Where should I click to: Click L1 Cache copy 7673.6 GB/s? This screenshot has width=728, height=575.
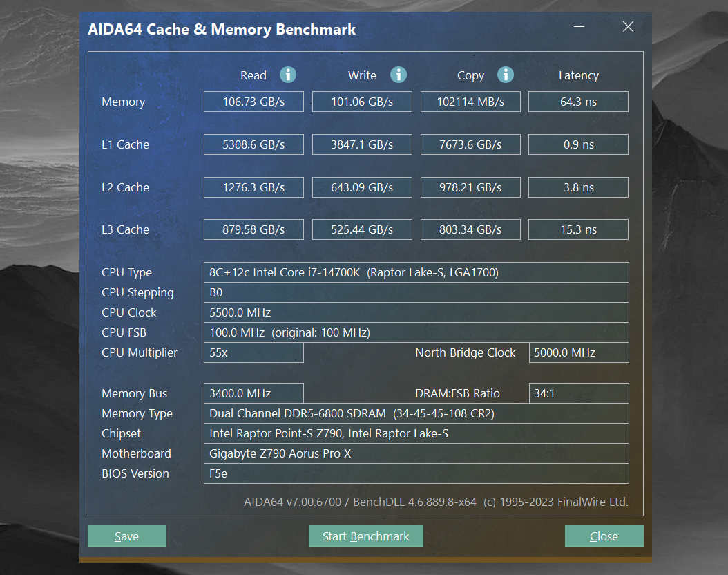click(470, 144)
